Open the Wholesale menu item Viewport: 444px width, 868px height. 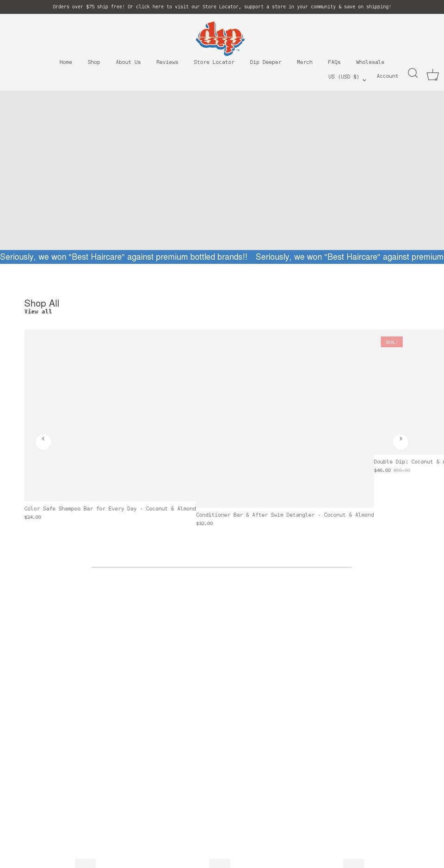click(370, 62)
